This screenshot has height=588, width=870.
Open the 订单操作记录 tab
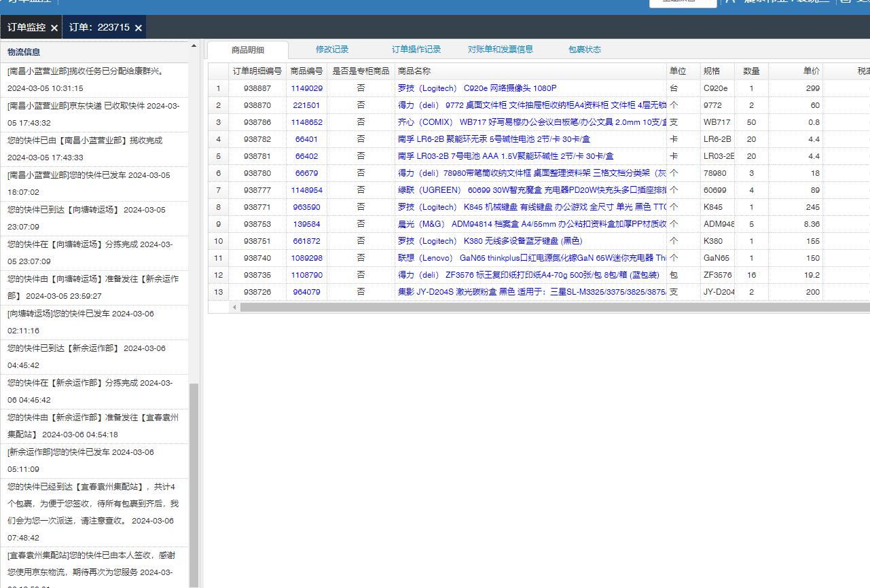click(x=416, y=49)
